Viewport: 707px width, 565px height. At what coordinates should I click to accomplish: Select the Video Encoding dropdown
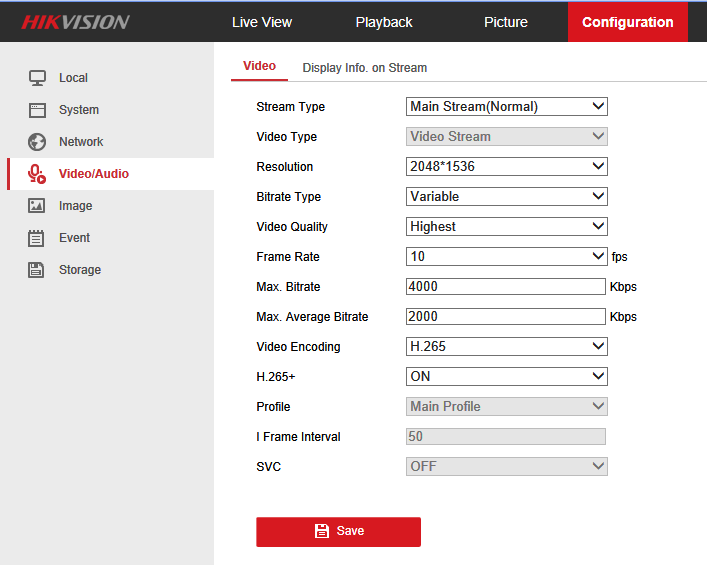pyautogui.click(x=507, y=347)
